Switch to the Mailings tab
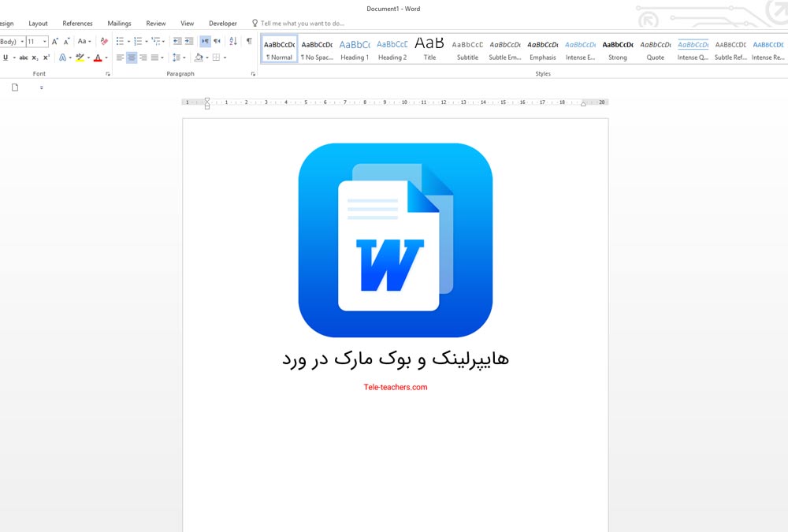788x532 pixels. [119, 23]
